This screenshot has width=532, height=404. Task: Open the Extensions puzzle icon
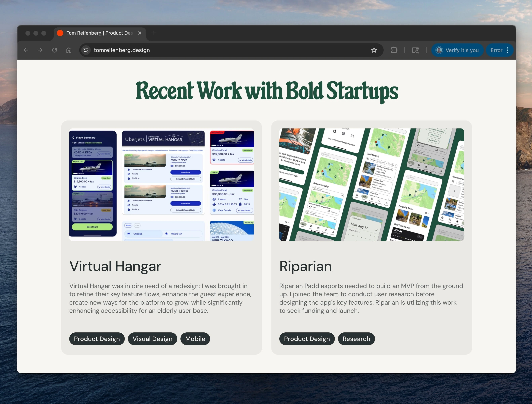(394, 50)
